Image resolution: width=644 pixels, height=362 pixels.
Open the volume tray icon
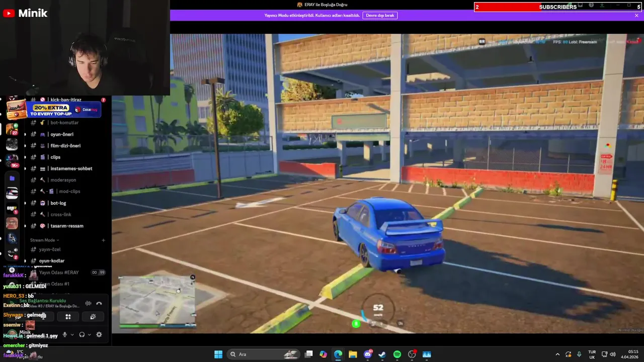point(613,354)
